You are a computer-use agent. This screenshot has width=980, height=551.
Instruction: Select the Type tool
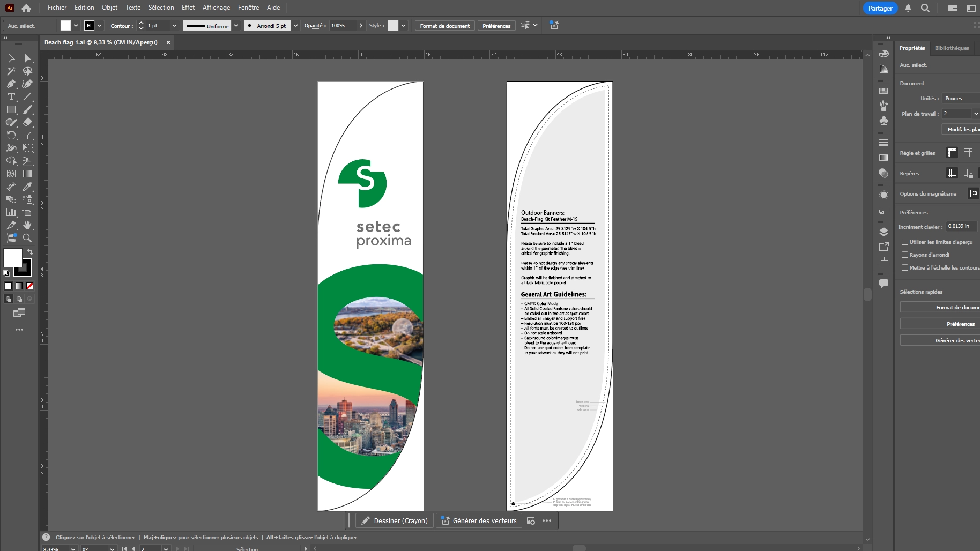[11, 97]
